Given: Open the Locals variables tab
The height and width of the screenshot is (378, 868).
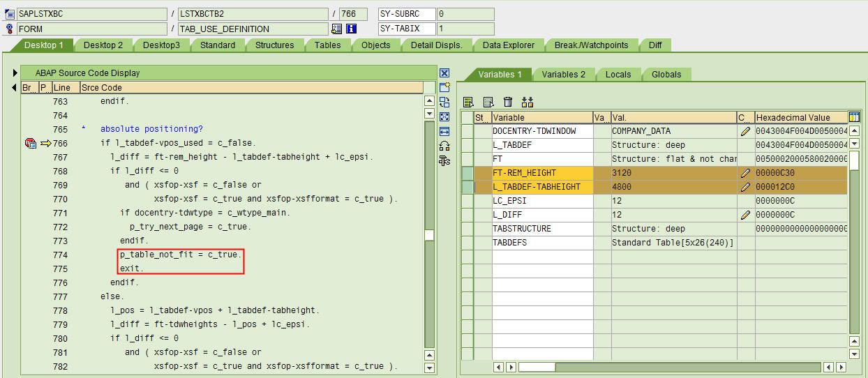Looking at the screenshot, I should 618,75.
